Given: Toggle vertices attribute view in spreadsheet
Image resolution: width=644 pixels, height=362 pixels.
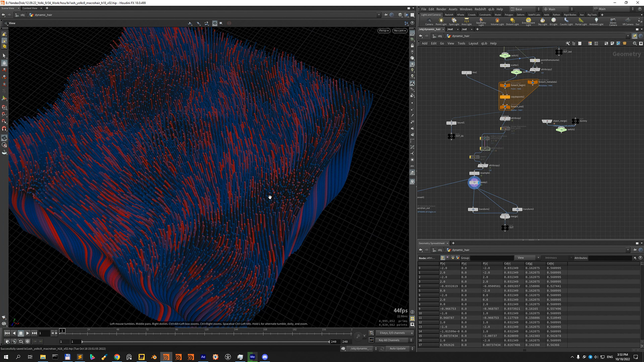Looking at the screenshot, I should click(447, 258).
